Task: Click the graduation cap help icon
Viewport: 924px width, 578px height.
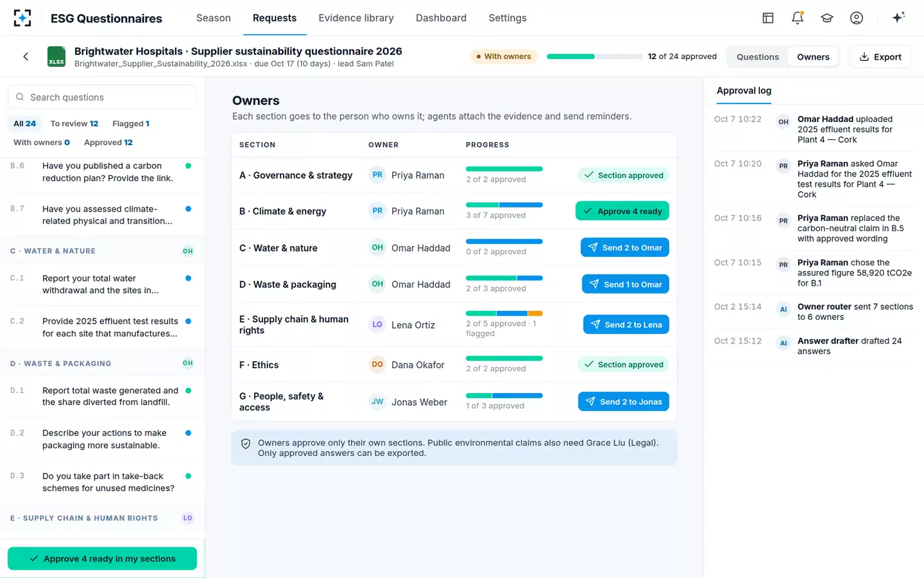Action: pyautogui.click(x=827, y=18)
